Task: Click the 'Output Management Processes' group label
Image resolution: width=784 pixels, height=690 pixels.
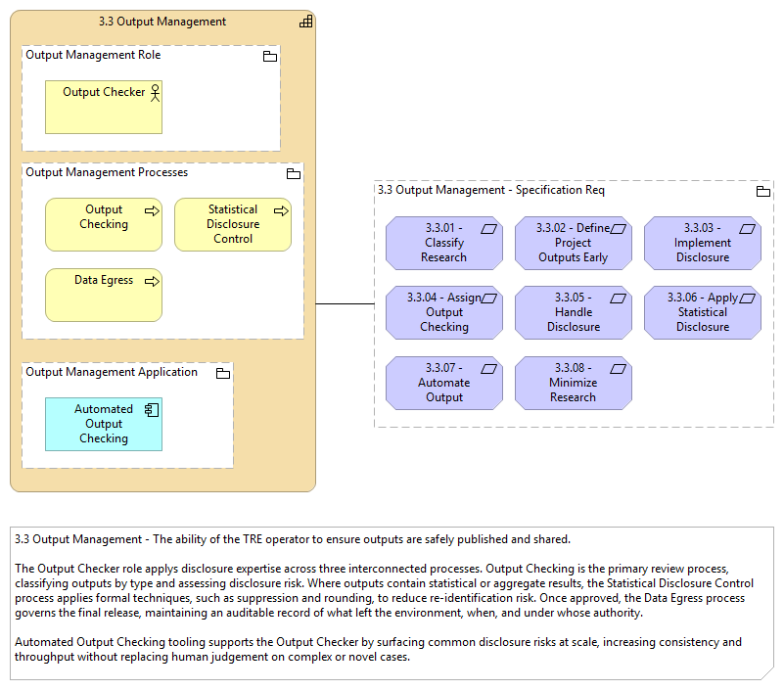Action: click(x=107, y=172)
